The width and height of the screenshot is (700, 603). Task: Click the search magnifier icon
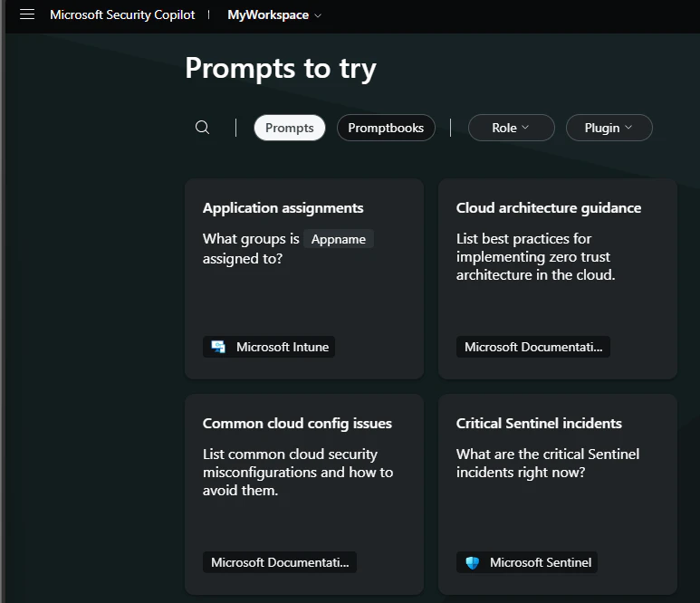(x=202, y=128)
